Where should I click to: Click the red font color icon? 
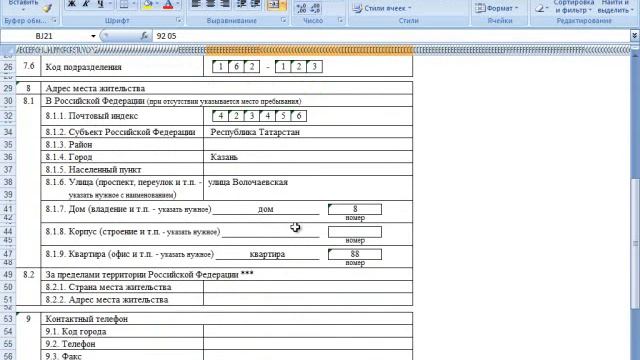168,4
